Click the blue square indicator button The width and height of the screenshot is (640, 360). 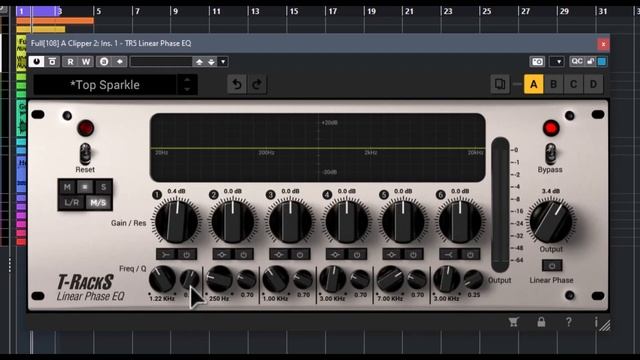(x=602, y=61)
